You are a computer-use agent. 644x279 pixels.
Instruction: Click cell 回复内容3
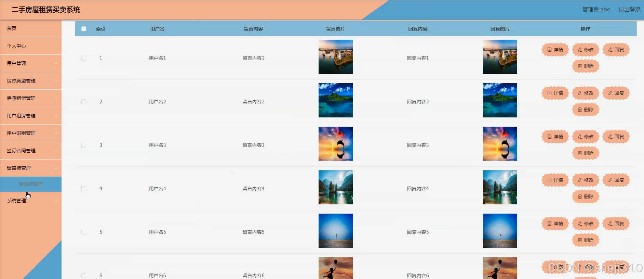click(x=418, y=145)
